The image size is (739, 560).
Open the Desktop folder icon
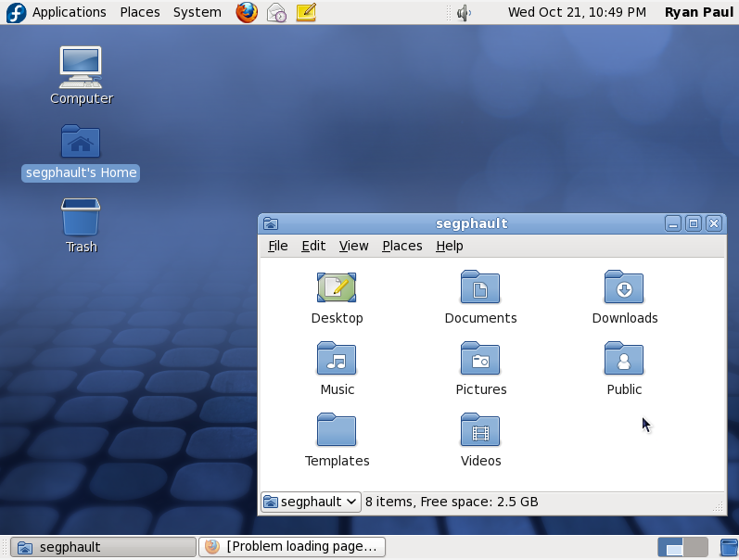point(337,287)
